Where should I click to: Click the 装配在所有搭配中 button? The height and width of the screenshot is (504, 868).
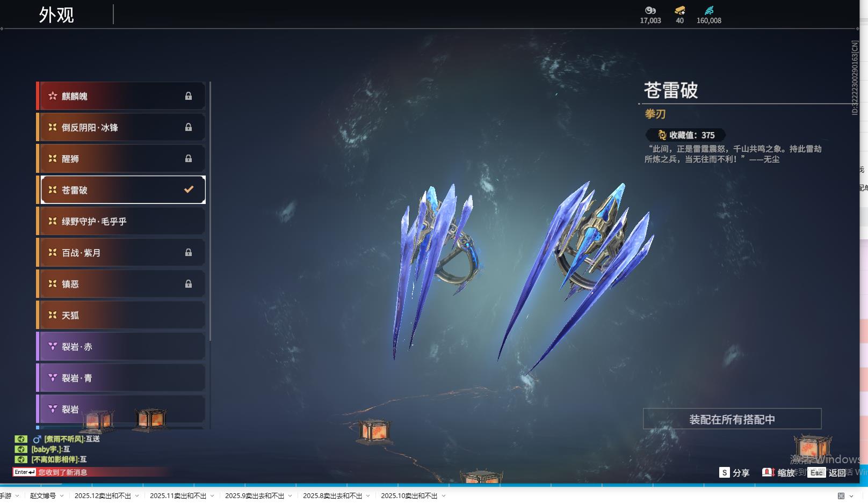[x=732, y=419]
